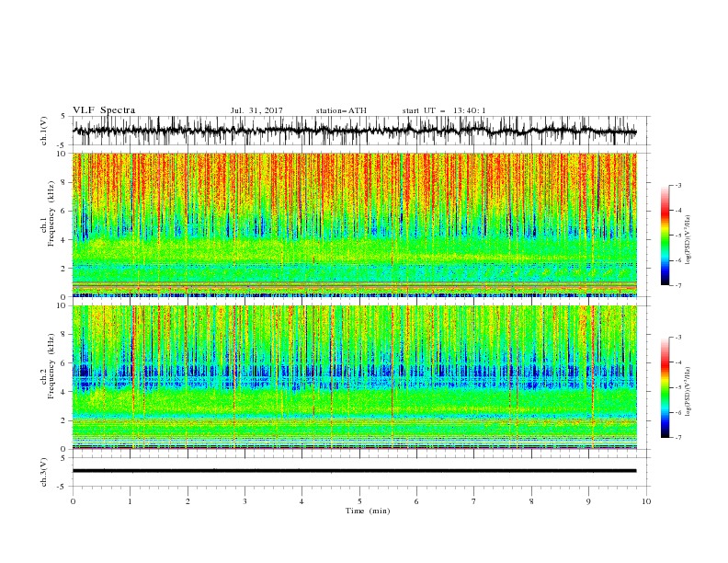Click time axis tick label '9'

[x=588, y=501]
